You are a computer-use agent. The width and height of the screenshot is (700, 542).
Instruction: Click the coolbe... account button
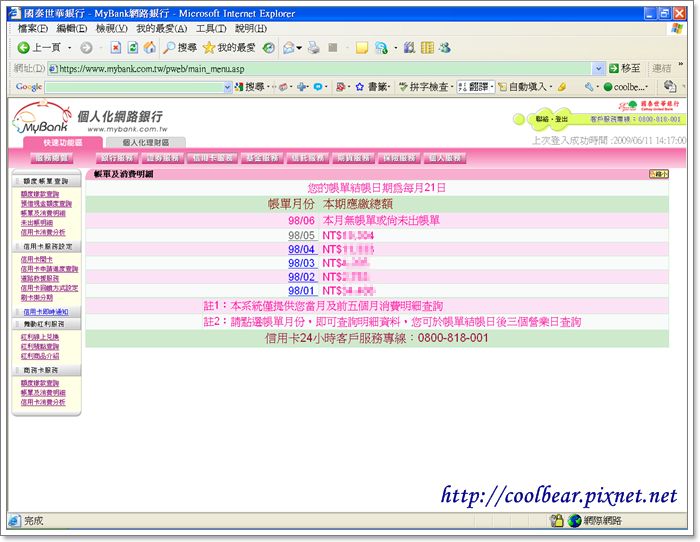625,87
